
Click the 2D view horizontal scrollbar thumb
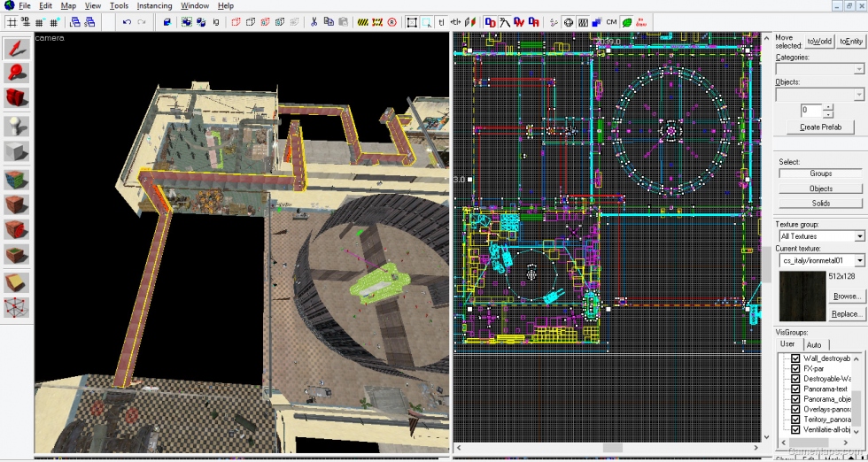612,448
